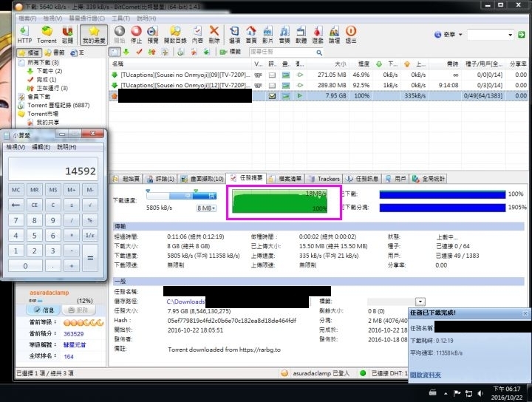The width and height of the screenshot is (532, 402).
Task: Open the 音樂 music toolbar icon
Action: pyautogui.click(x=284, y=35)
